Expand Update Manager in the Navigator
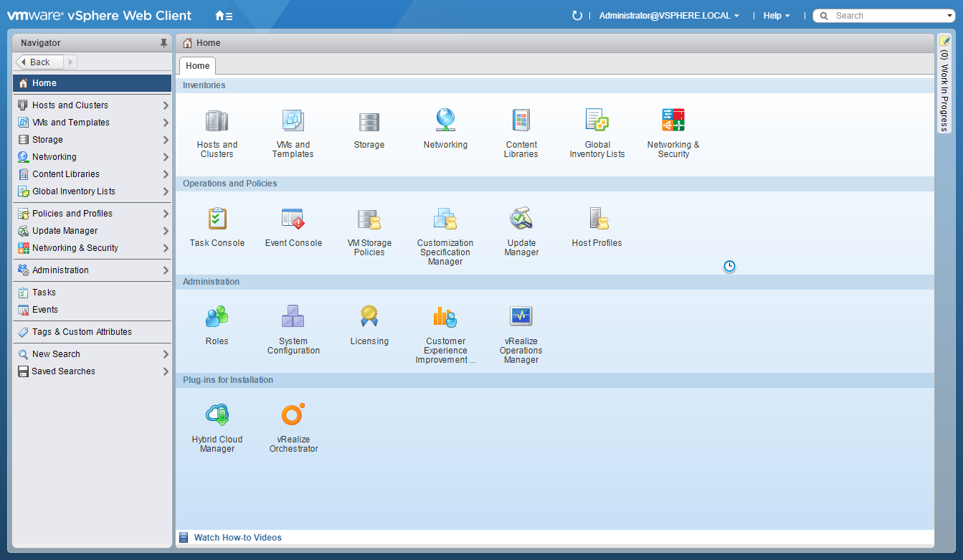Viewport: 963px width, 560px height. click(x=166, y=231)
